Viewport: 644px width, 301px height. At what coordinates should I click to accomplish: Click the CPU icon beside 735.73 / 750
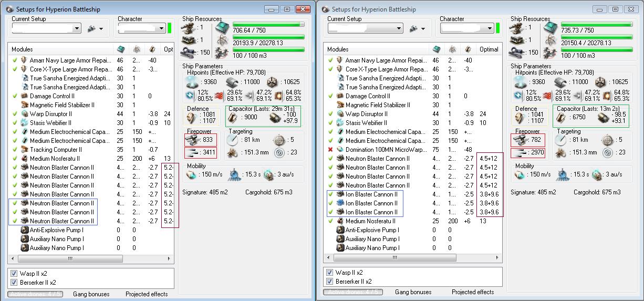pos(550,29)
